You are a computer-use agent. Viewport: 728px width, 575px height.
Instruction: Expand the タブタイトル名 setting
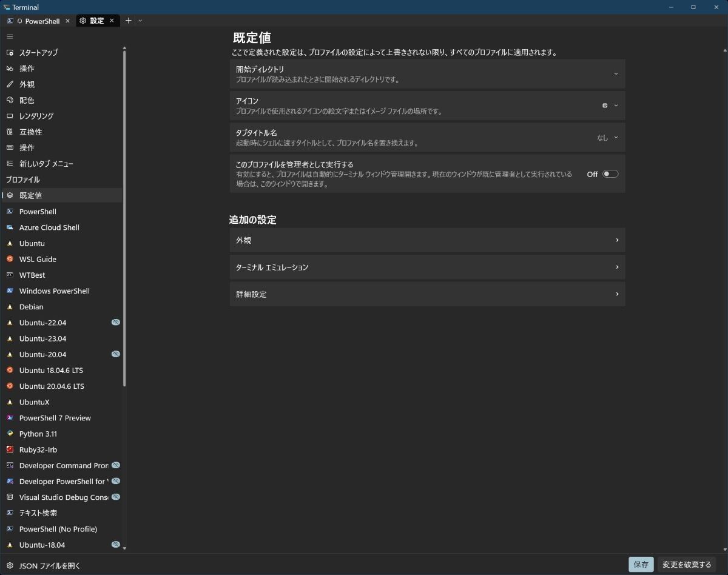pos(428,137)
